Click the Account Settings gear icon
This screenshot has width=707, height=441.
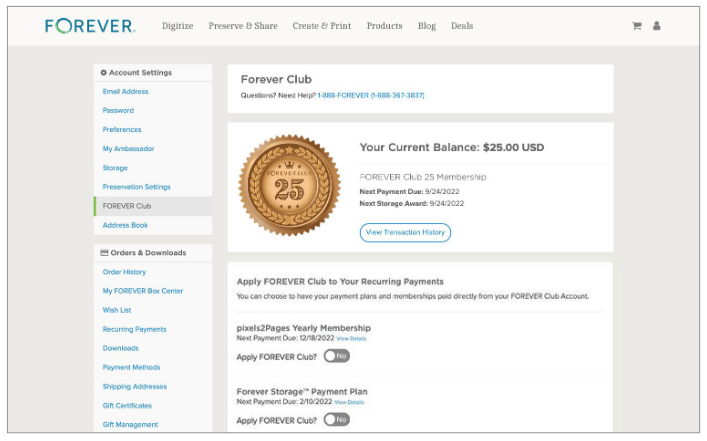pyautogui.click(x=103, y=73)
